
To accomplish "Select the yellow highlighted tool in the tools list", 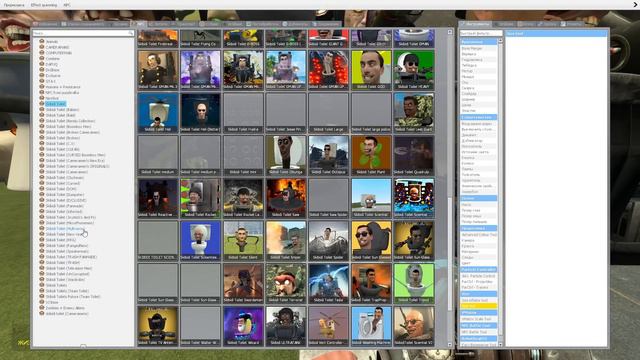I will tap(479, 306).
